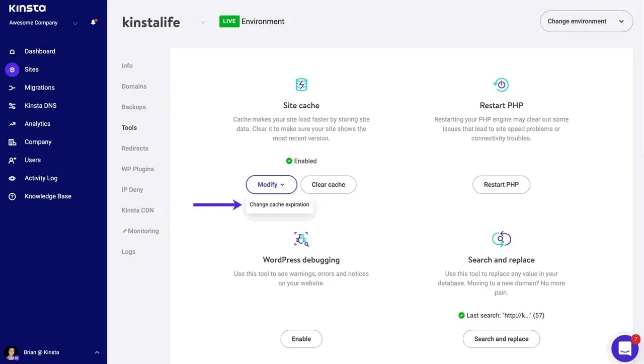Viewport: 644px width, 364px height.
Task: Click the Site cache database icon
Action: 301,84
